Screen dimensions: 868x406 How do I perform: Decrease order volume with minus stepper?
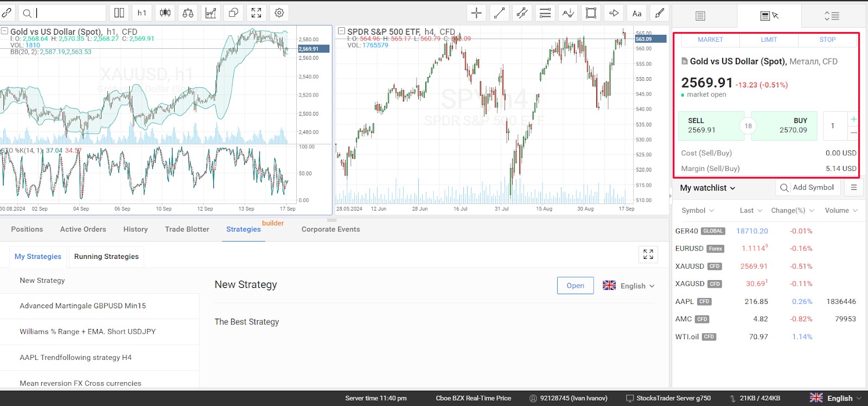tap(853, 133)
